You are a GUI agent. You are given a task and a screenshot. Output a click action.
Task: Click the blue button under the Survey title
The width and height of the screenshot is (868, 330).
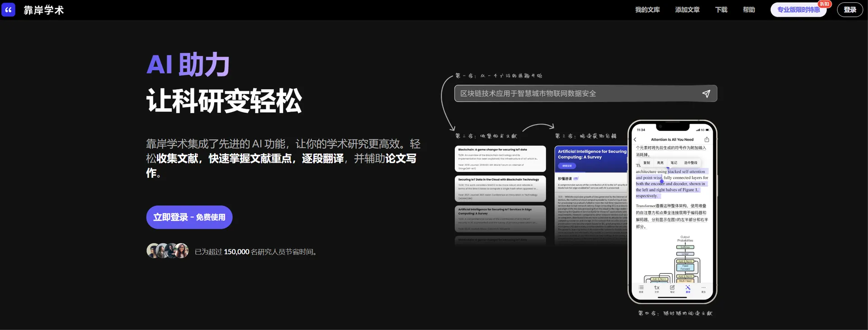[567, 166]
